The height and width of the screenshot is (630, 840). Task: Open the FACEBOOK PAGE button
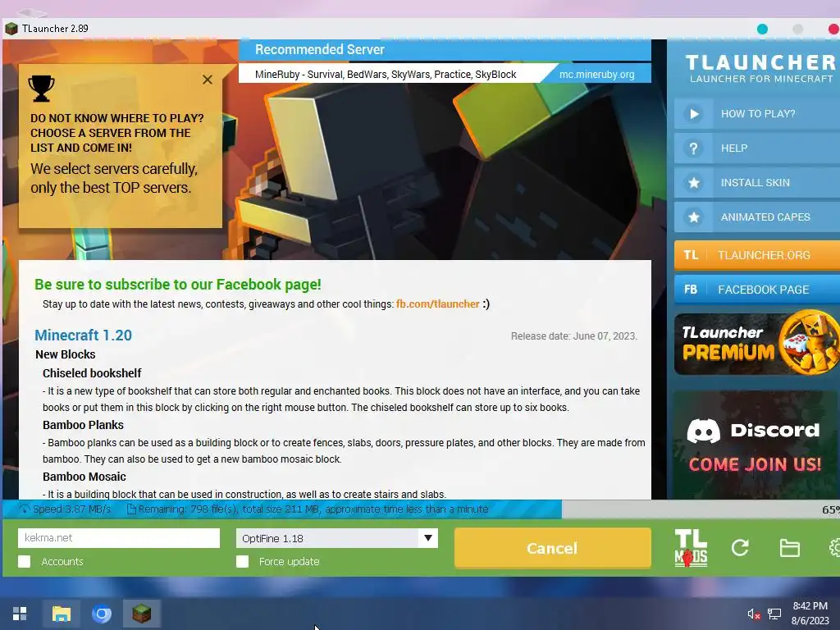tap(757, 290)
